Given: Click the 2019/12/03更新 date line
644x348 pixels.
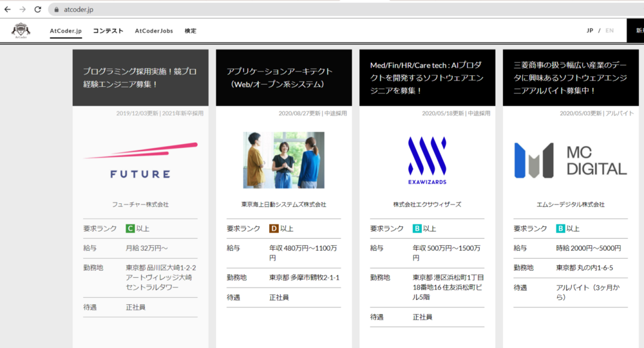Looking at the screenshot, I should 160,113.
